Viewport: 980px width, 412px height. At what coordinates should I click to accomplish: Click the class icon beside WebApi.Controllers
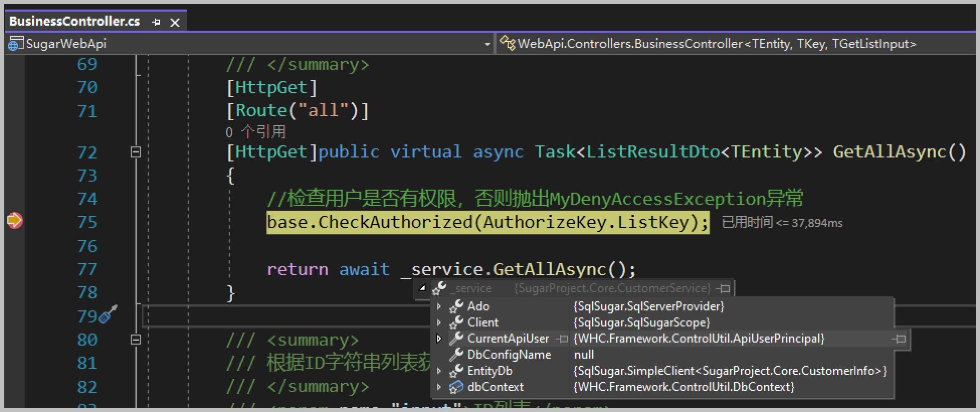point(508,43)
